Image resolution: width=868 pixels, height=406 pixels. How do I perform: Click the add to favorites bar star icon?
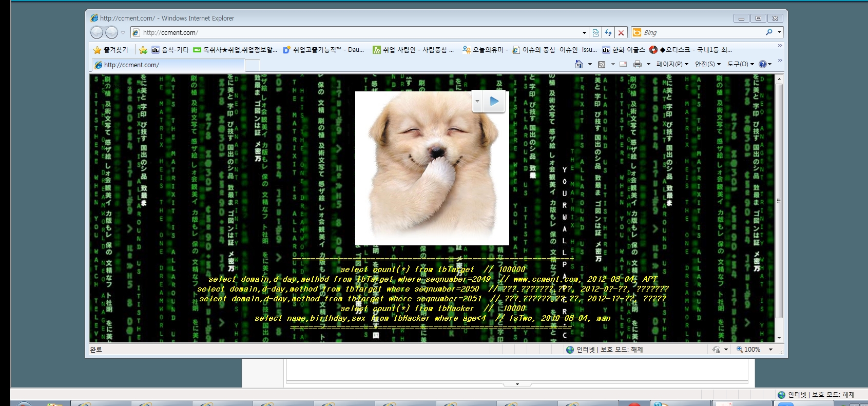(x=143, y=50)
